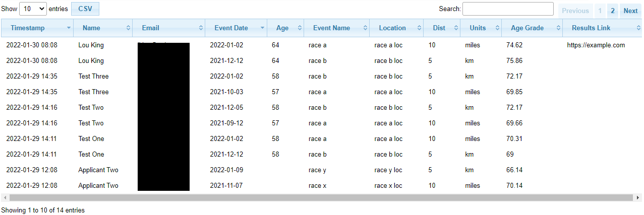Click the 'race x loc' location cell
The image size is (644, 215).
pyautogui.click(x=388, y=186)
